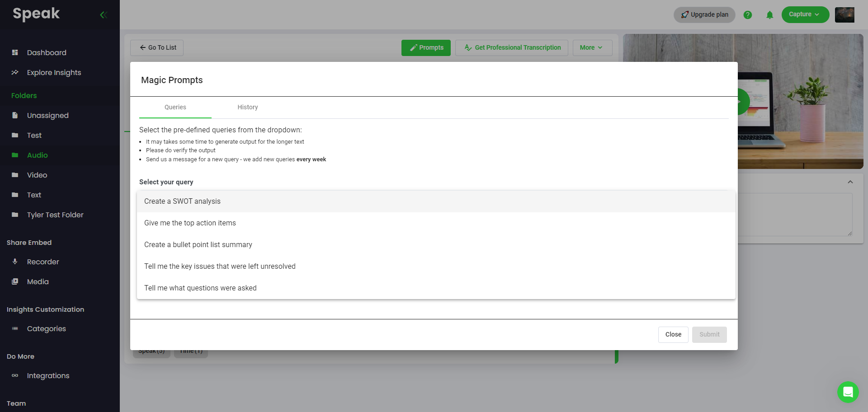This screenshot has width=868, height=412.
Task: Close the Magic Prompts dialog
Action: click(x=673, y=334)
